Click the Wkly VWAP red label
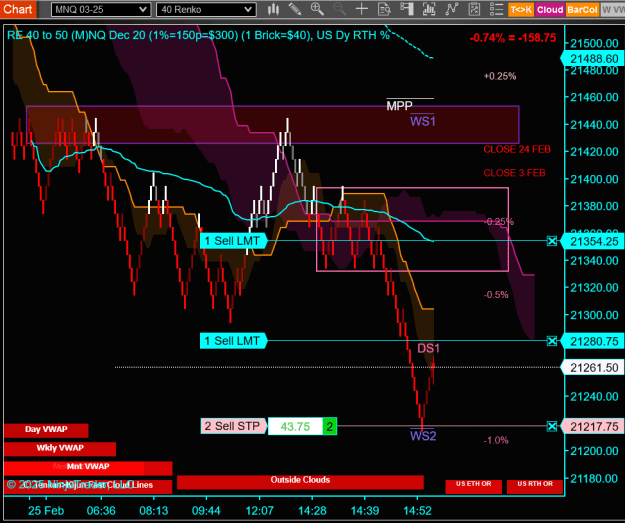The image size is (625, 523). [60, 448]
